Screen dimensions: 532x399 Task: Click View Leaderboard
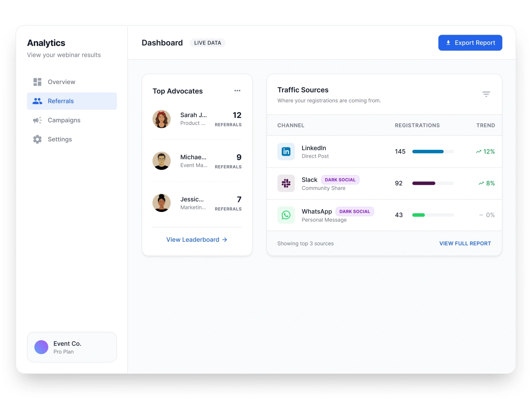point(197,239)
